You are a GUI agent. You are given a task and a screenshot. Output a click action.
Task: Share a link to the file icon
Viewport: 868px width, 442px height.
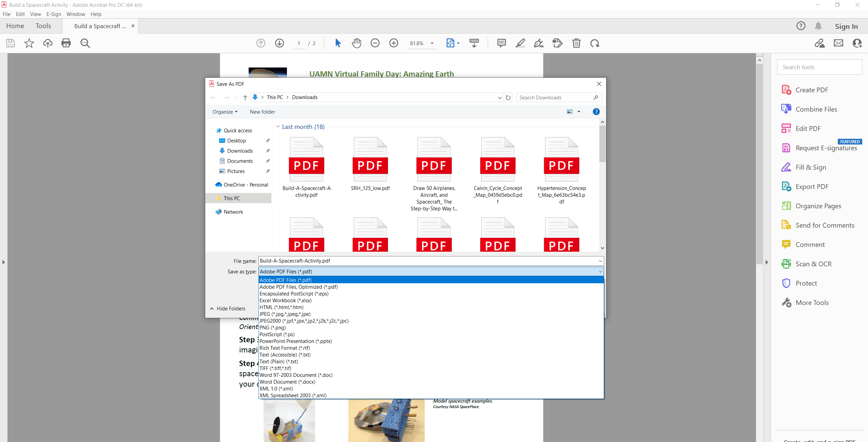pyautogui.click(x=820, y=43)
